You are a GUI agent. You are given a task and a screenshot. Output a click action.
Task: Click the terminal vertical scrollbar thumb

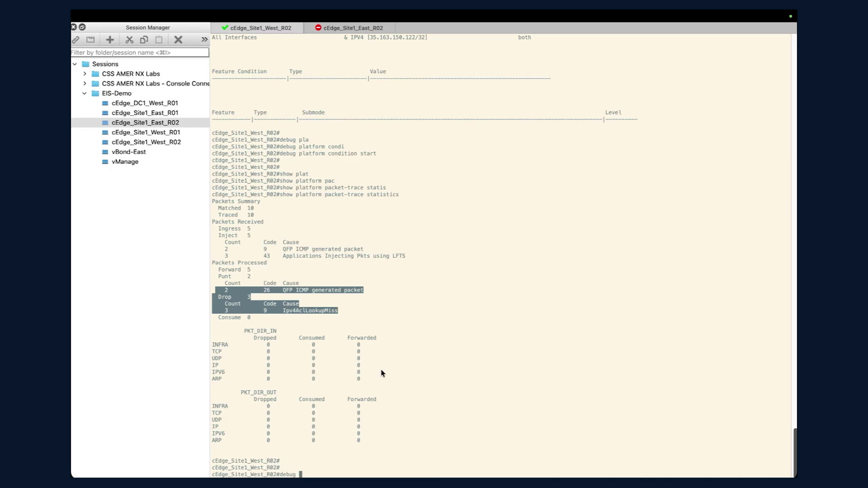795,452
